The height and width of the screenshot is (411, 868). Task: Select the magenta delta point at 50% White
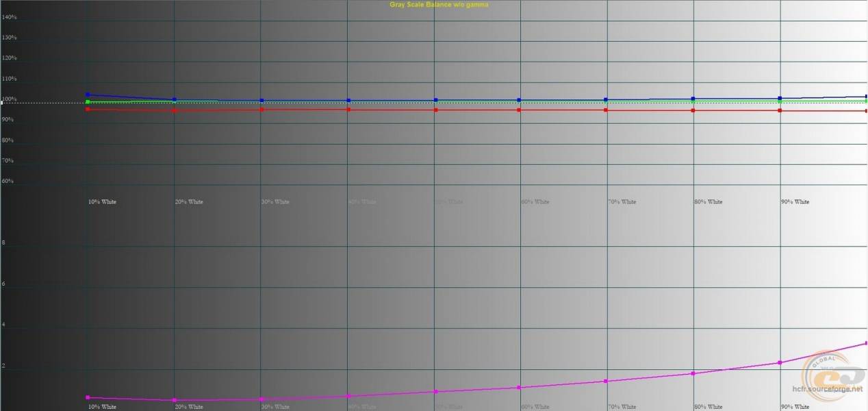coord(435,392)
